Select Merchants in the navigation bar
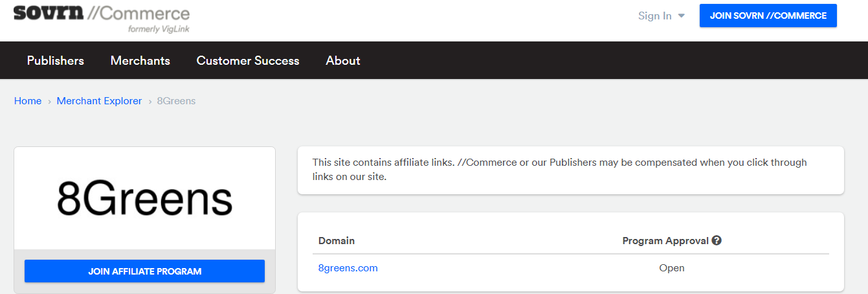Screen dimensions: 868x294 point(140,61)
